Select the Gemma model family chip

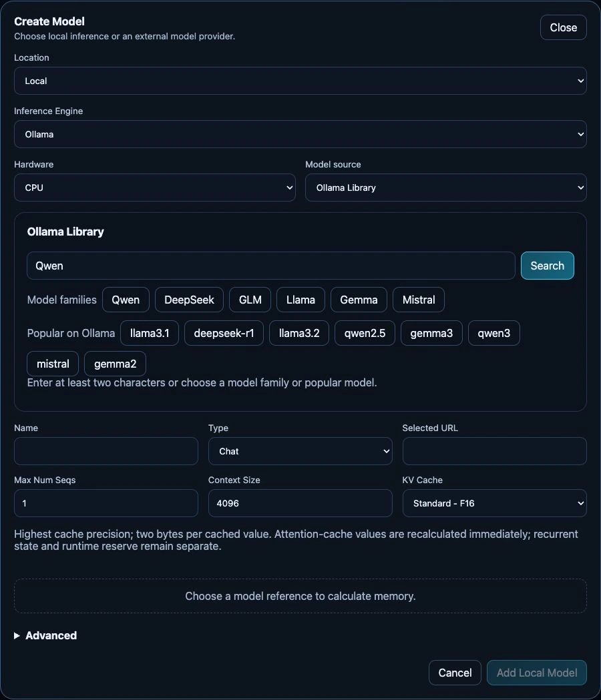point(359,300)
